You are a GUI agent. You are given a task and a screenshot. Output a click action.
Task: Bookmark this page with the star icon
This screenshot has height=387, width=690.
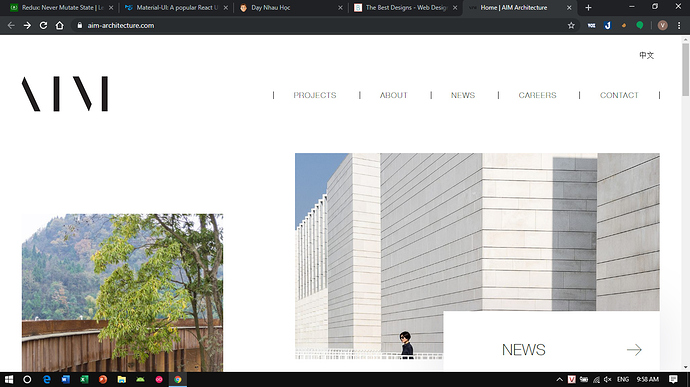pos(571,26)
